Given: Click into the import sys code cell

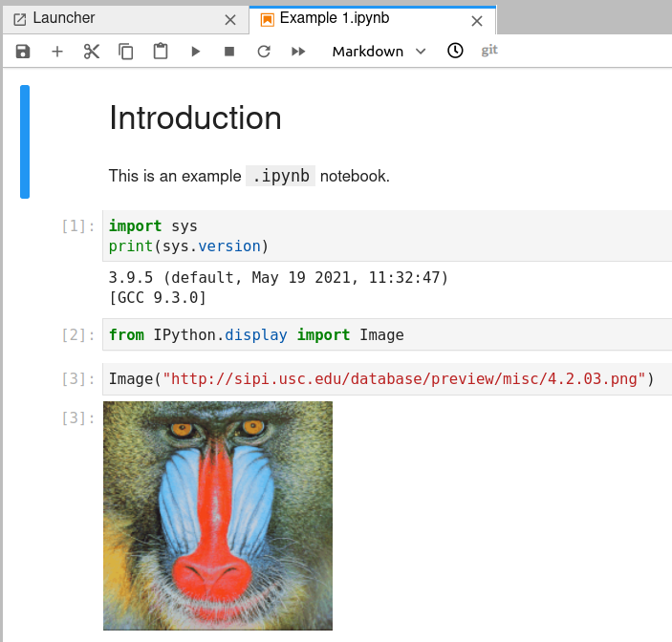Looking at the screenshot, I should pyautogui.click(x=382, y=236).
